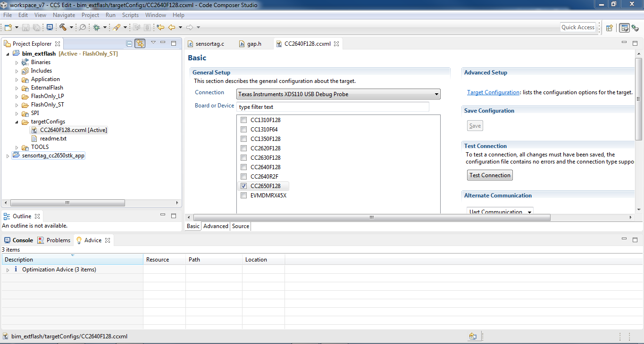Click the status bar tip icon
The image size is (644, 344).
[x=473, y=336]
